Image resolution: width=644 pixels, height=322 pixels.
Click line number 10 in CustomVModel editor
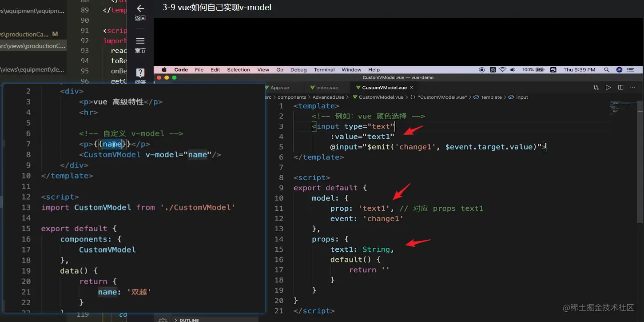pyautogui.click(x=278, y=198)
